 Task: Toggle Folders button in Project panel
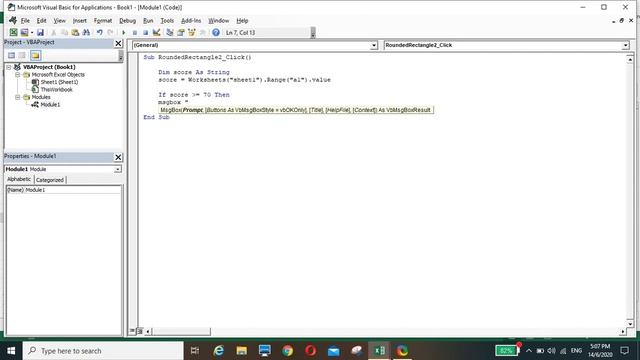[36, 55]
